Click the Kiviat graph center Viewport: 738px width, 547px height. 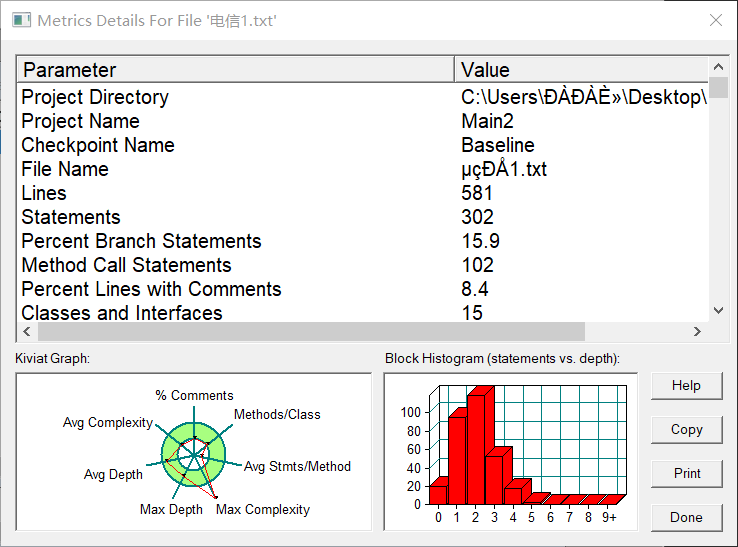193,454
